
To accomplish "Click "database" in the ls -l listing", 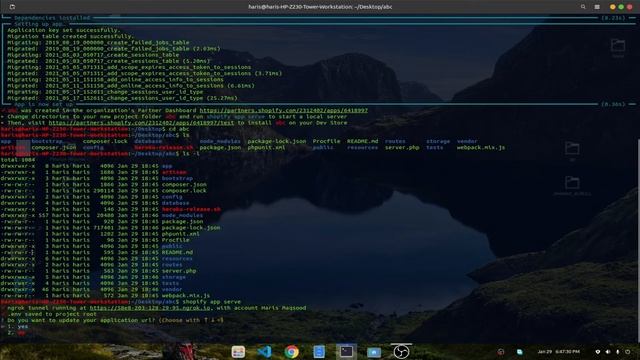I will 176,203.
